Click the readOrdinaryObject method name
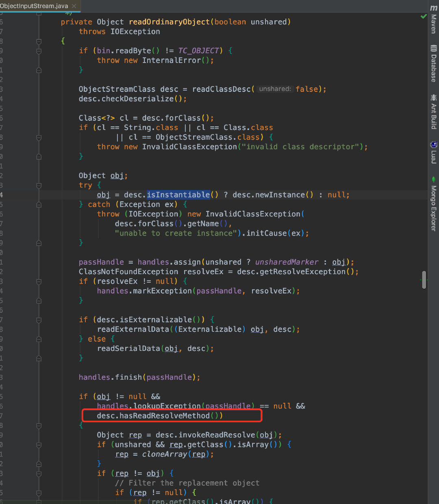The width and height of the screenshot is (439, 504). (x=169, y=22)
